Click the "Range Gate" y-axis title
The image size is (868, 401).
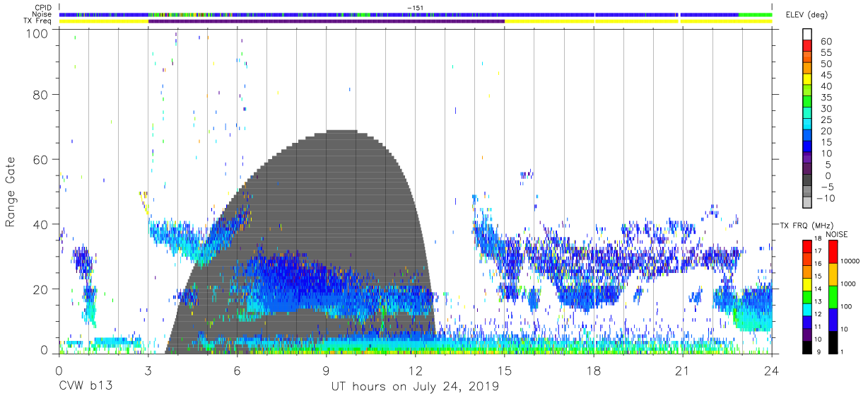(x=11, y=191)
